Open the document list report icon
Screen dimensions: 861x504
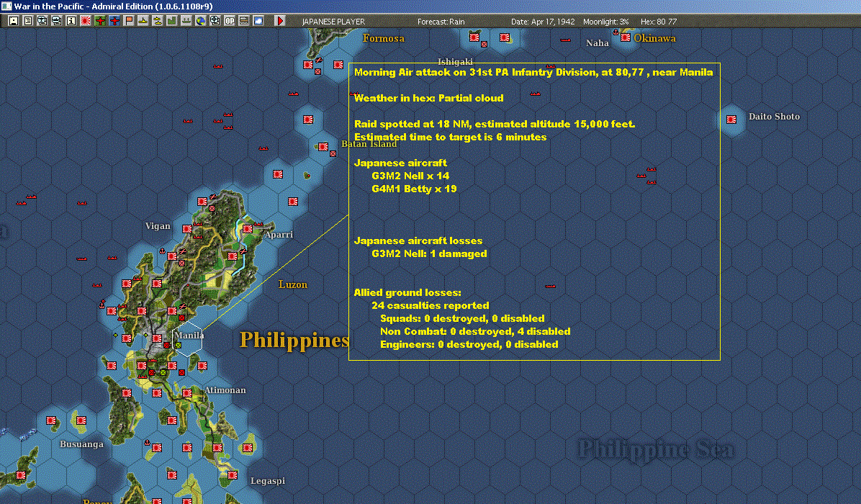(x=28, y=21)
